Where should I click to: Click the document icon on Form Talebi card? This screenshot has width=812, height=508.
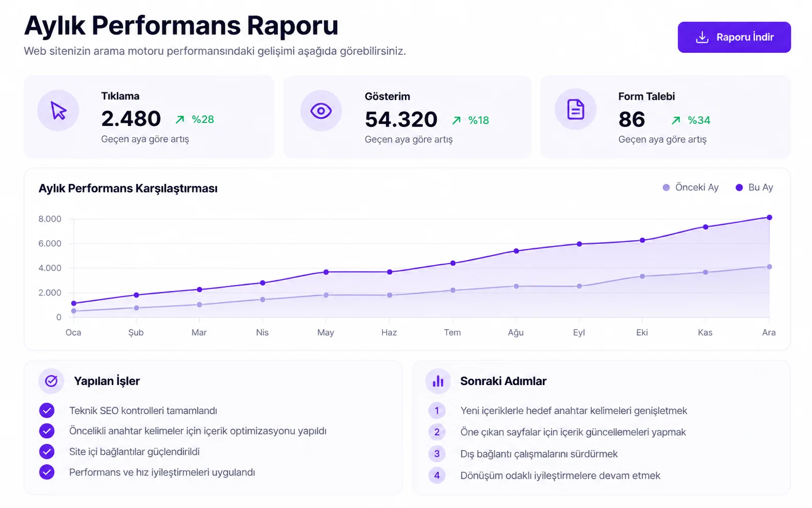click(575, 110)
